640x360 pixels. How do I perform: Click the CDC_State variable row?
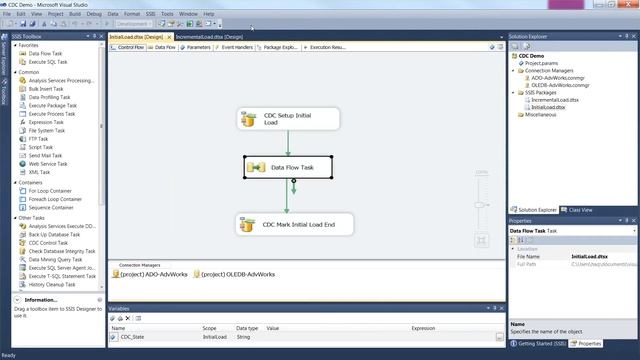pyautogui.click(x=307, y=337)
